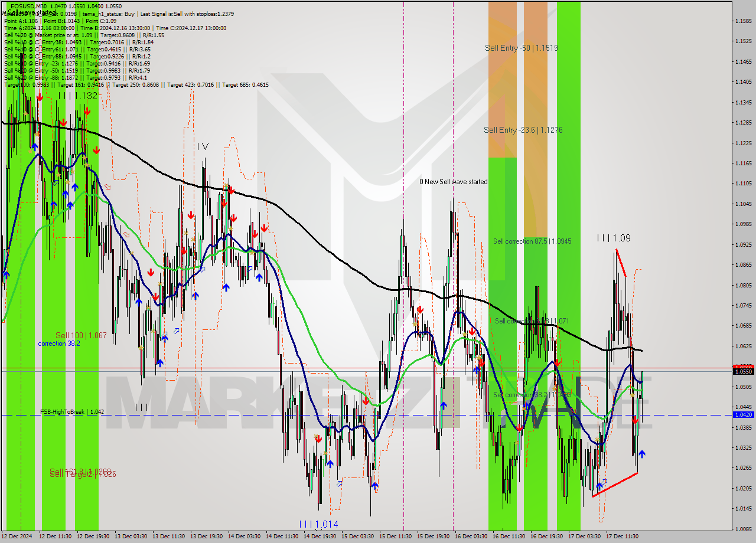Select the 'Sell 100 | 1.067' label
The width and height of the screenshot is (756, 543).
81,335
